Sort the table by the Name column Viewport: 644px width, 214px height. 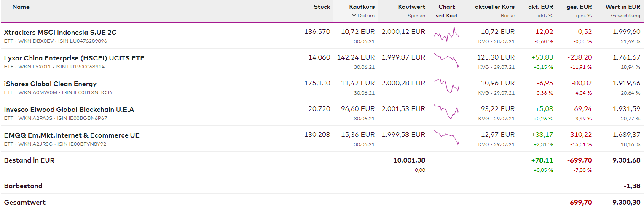pos(21,7)
